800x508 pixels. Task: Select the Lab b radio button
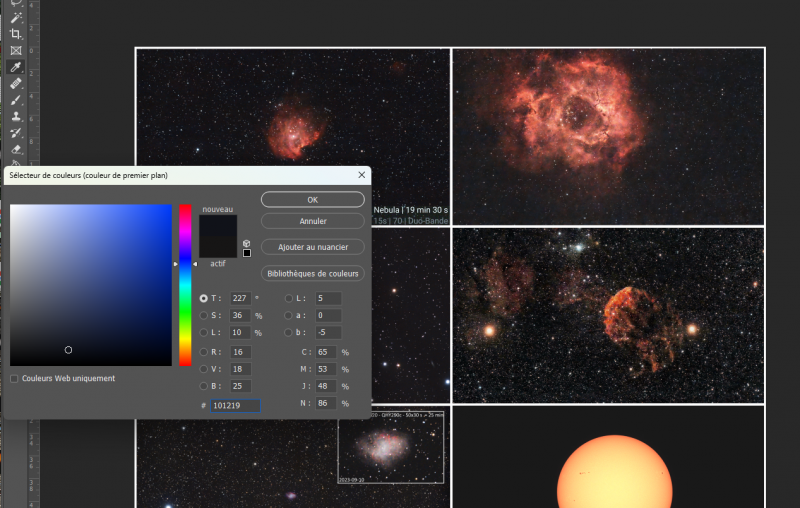[x=289, y=333]
